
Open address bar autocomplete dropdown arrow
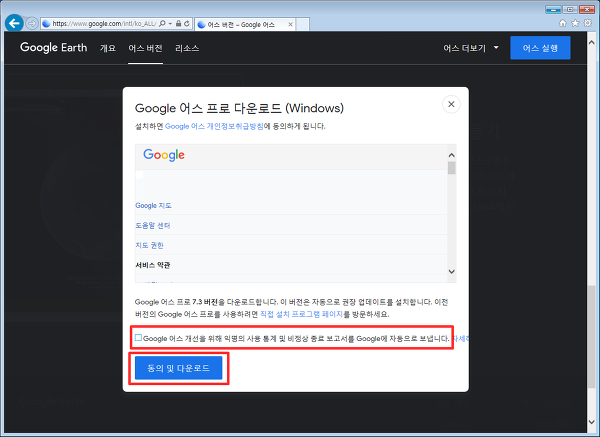[170, 24]
